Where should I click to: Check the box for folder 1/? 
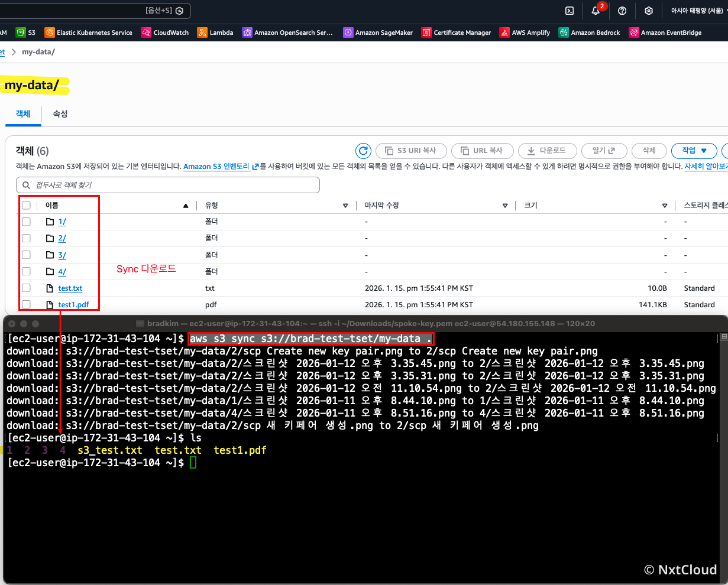pos(26,222)
